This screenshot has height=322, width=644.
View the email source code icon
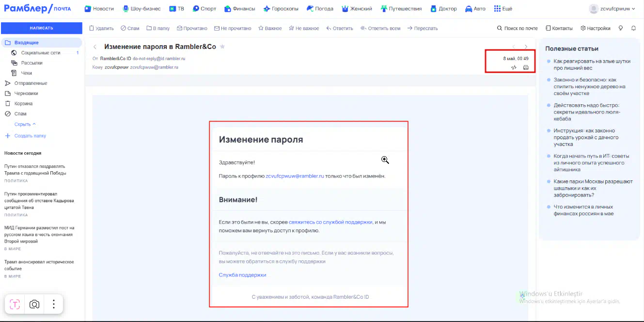point(514,67)
